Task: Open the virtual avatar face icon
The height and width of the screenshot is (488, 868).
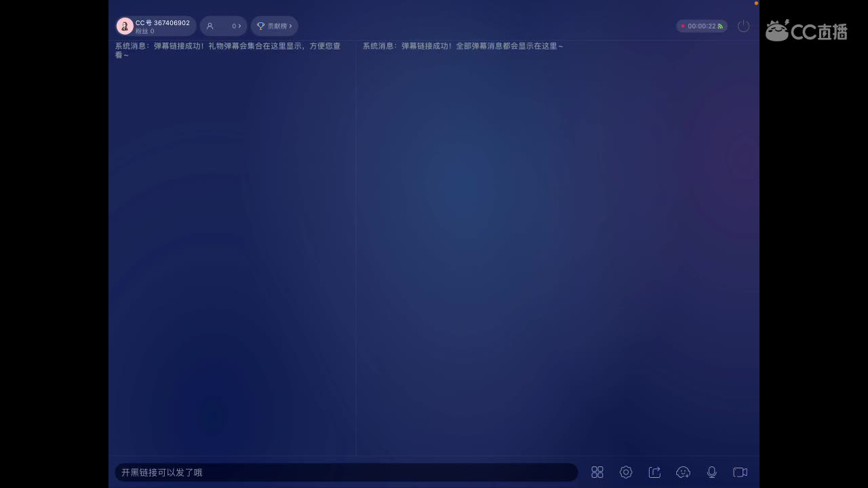Action: point(683,472)
